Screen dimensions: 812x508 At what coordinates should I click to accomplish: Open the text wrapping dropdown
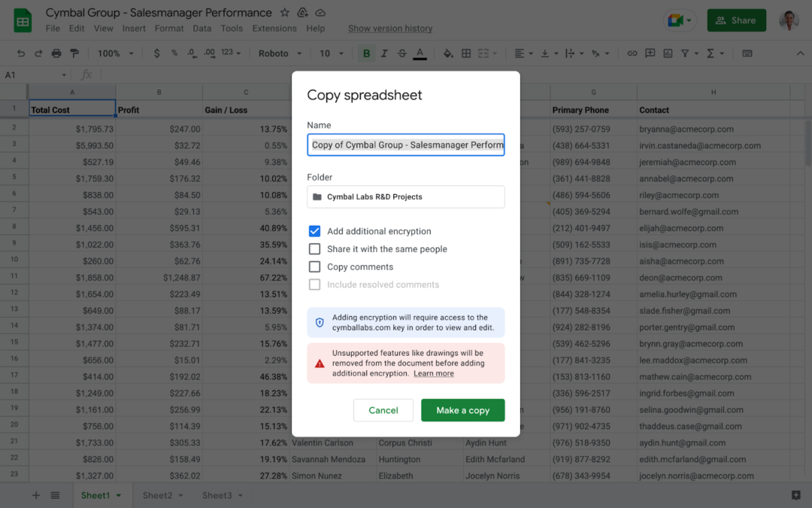[574, 53]
